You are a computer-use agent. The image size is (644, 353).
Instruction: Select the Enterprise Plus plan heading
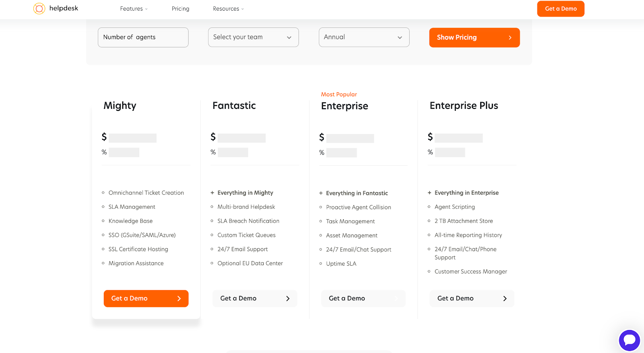pos(464,106)
